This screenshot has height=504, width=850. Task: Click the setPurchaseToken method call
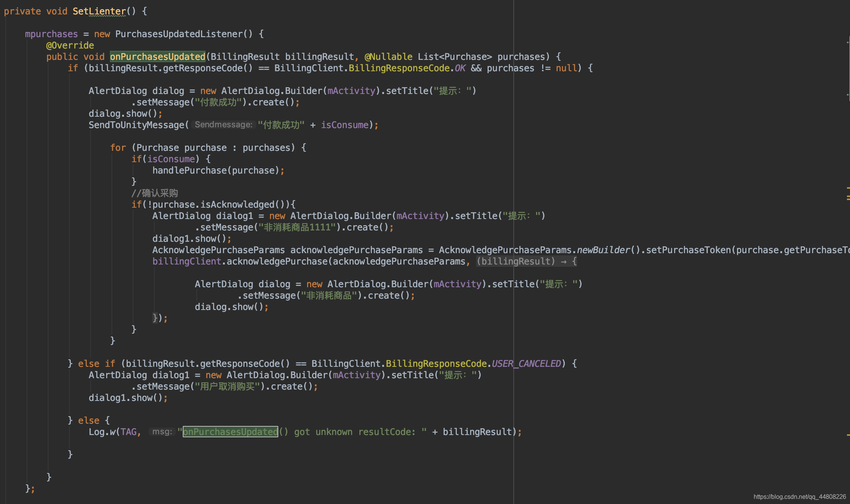tap(688, 250)
